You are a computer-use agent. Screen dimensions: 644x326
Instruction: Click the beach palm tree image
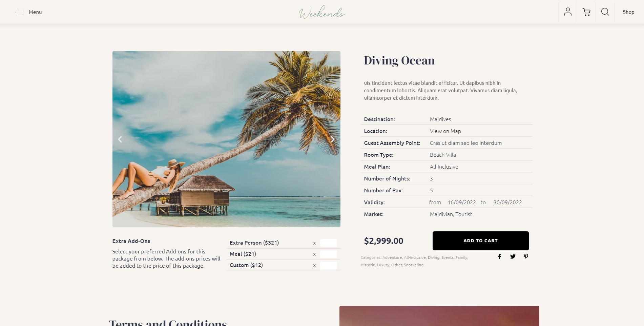[x=226, y=139]
